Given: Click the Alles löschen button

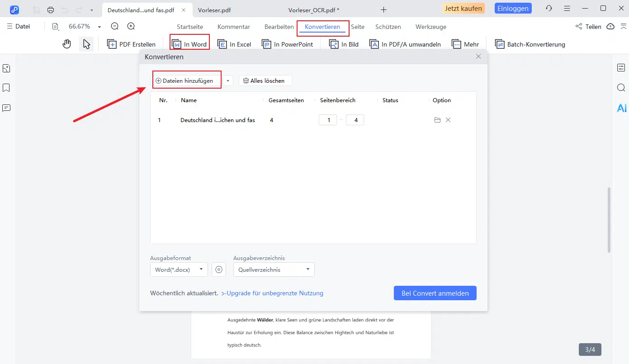Looking at the screenshot, I should click(x=265, y=81).
